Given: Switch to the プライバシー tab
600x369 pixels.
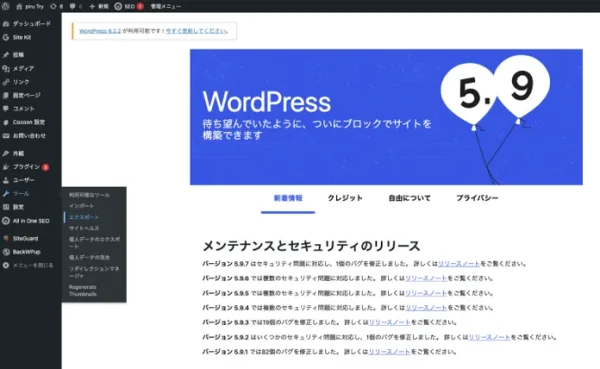Looking at the screenshot, I should click(477, 198).
